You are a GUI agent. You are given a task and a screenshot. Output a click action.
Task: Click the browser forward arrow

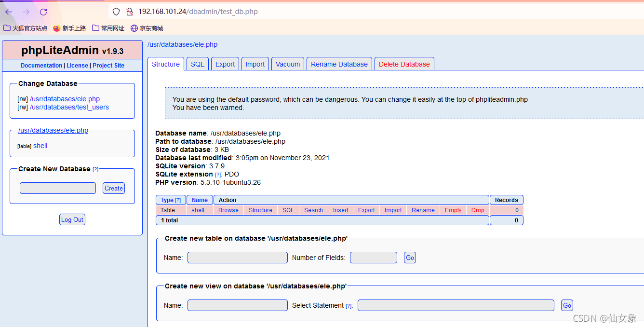tap(26, 12)
